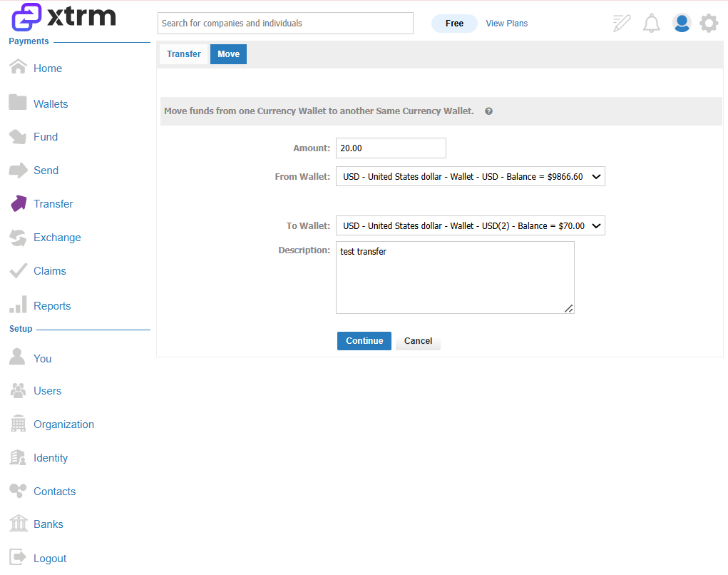This screenshot has height=575, width=728.
Task: Open notifications bell icon
Action: tap(652, 23)
